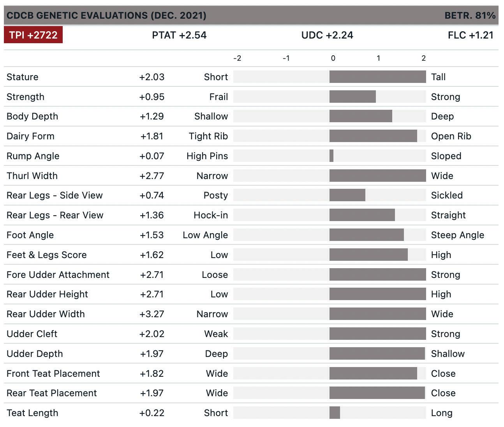Click the Fore Udder Attachment trait name
Viewport: 504px width, 427px height.
(58, 274)
